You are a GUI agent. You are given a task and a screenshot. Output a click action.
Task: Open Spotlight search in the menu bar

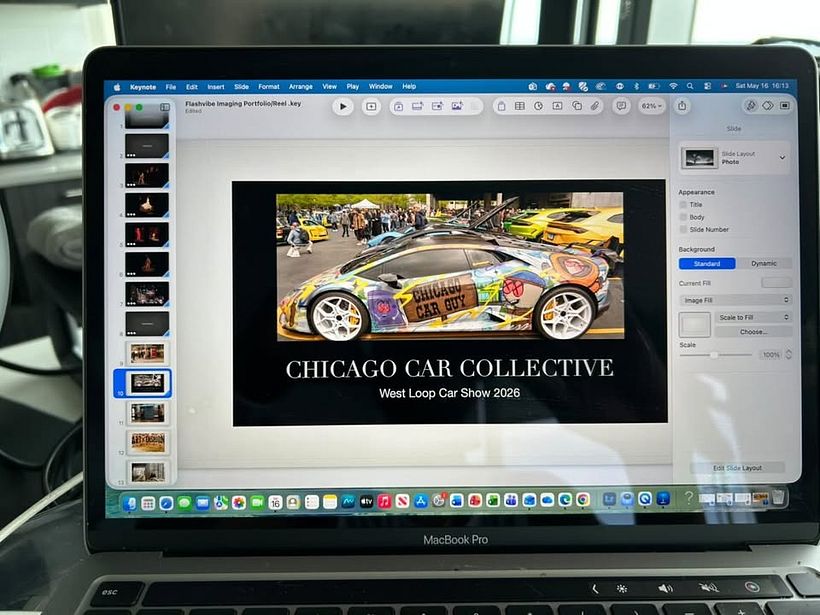pos(690,86)
